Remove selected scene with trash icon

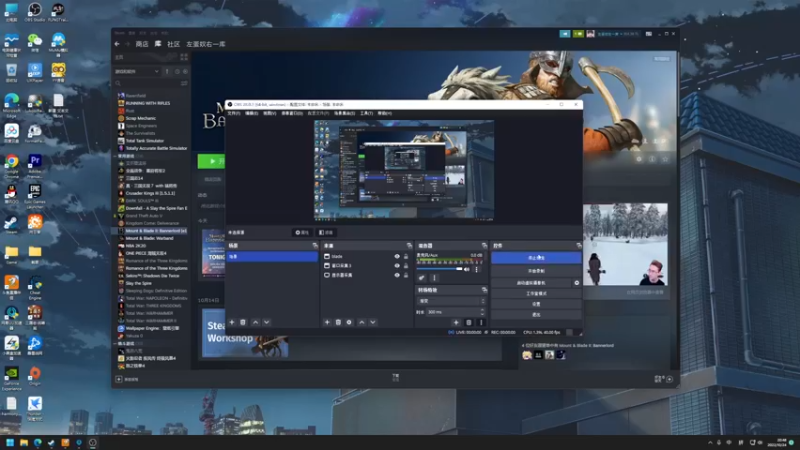(x=243, y=322)
